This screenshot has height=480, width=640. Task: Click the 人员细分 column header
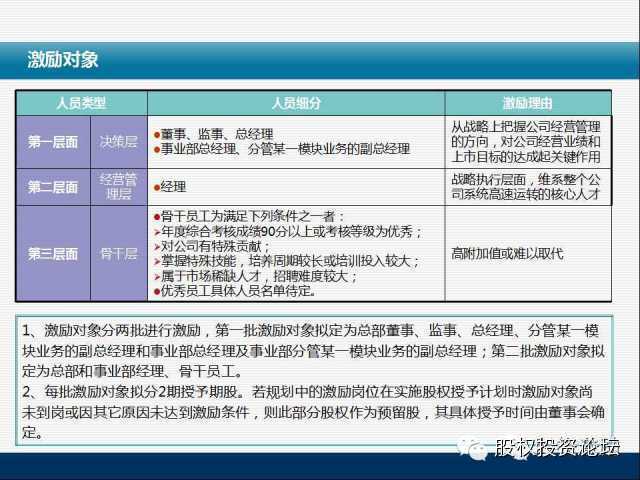(x=295, y=103)
